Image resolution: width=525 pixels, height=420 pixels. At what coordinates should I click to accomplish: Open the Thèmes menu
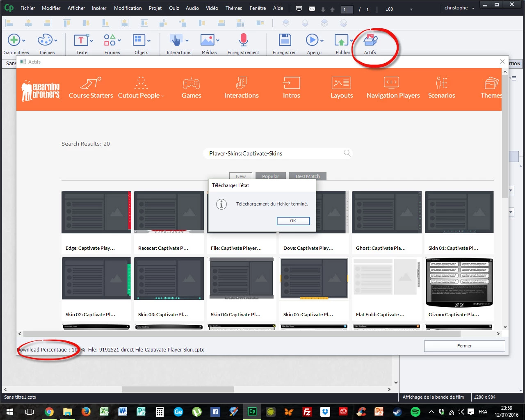tap(234, 8)
